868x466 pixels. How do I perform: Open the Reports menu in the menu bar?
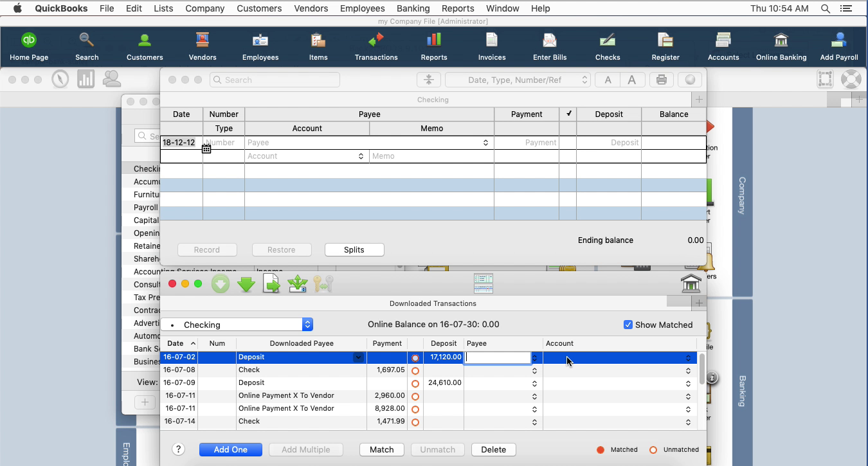[458, 8]
